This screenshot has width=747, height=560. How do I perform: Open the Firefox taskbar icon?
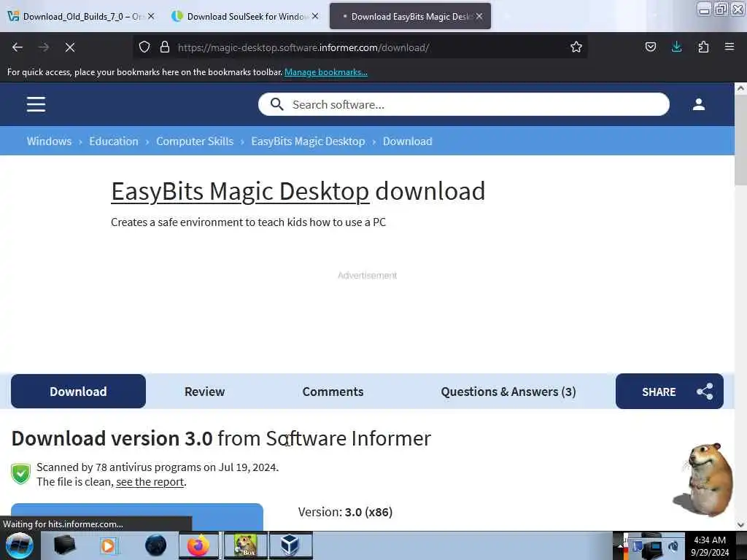[198, 545]
